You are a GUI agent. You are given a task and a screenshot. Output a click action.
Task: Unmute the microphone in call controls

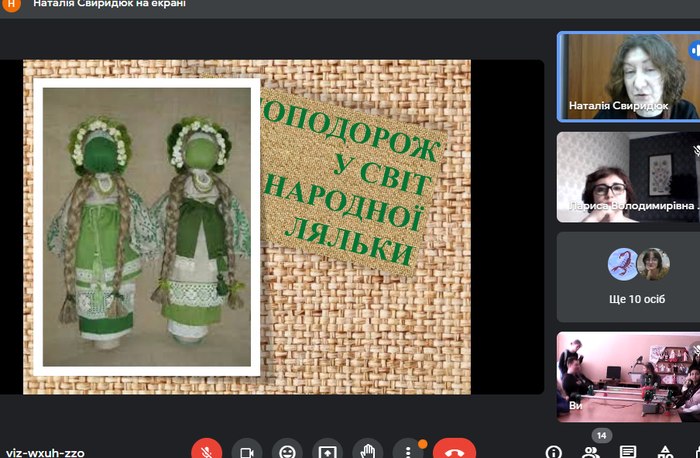[x=206, y=451]
